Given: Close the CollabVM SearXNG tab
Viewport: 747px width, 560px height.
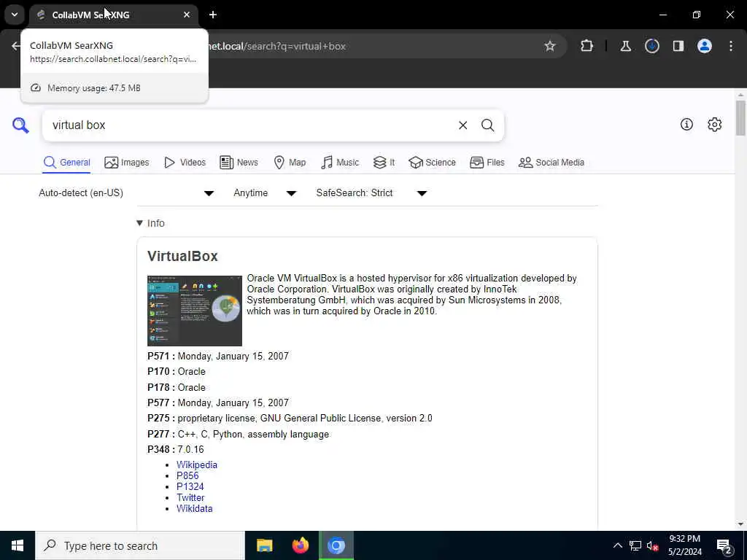Looking at the screenshot, I should coord(187,15).
